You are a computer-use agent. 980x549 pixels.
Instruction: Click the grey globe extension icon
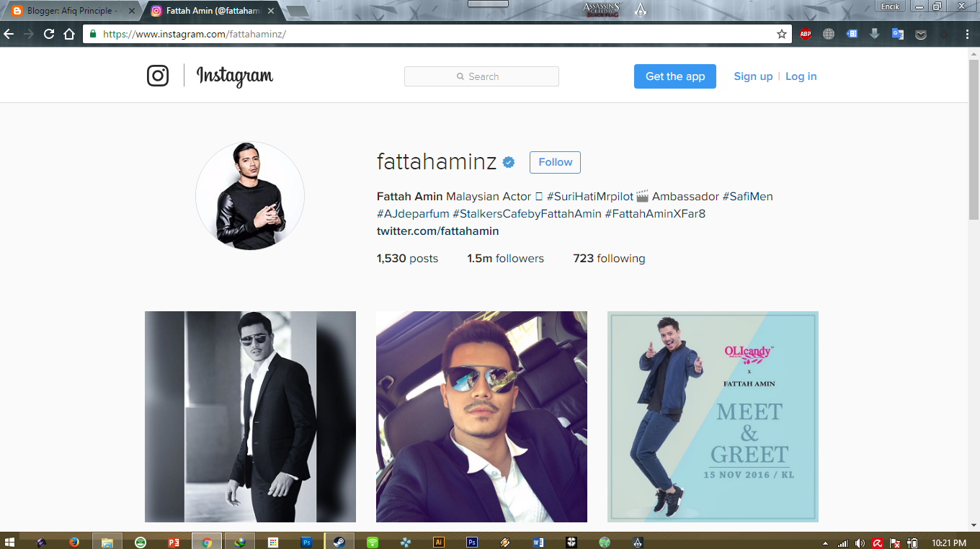point(829,34)
